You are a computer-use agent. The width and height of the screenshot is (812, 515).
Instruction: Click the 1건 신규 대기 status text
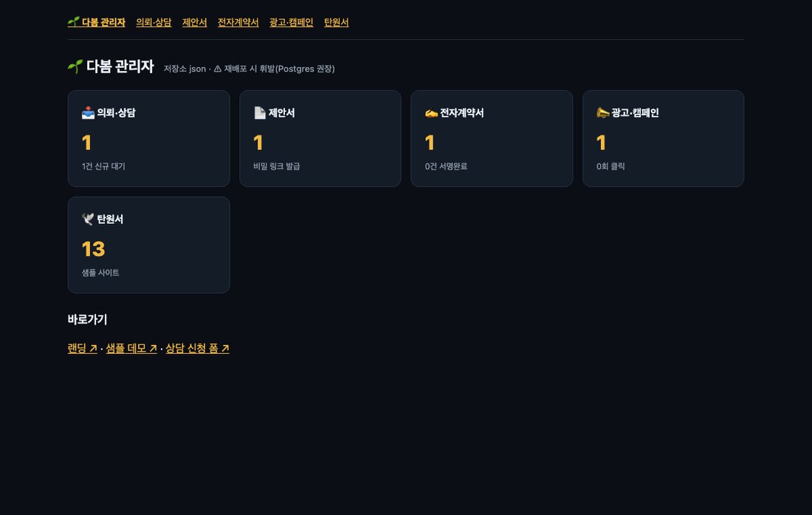point(103,166)
